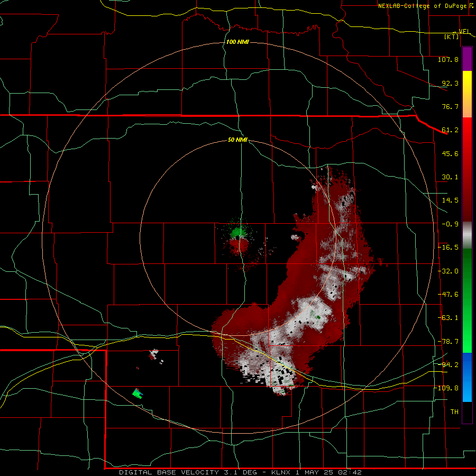Select the 61.2 scale value
This screenshot has height=476, width=476.
pyautogui.click(x=450, y=130)
